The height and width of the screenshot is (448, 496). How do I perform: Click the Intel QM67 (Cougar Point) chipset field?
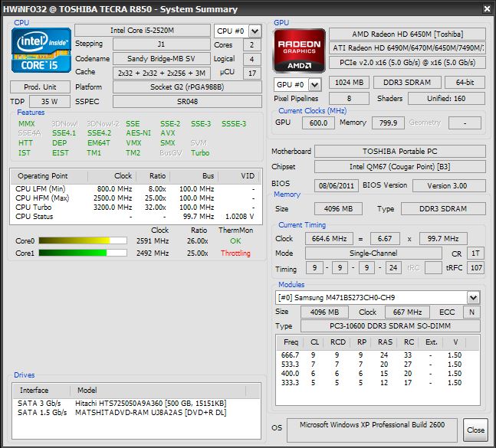point(400,166)
